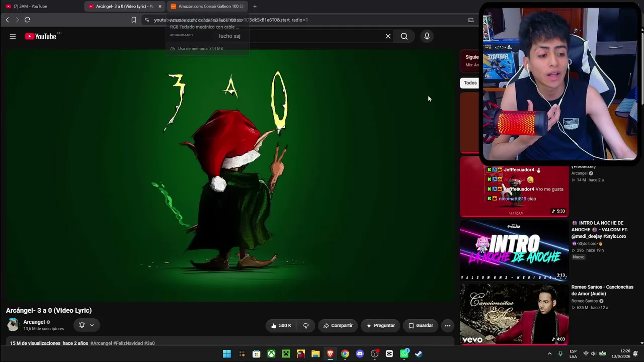Switch to the 3AM - YouTube tab
The image size is (644, 362).
42,6
